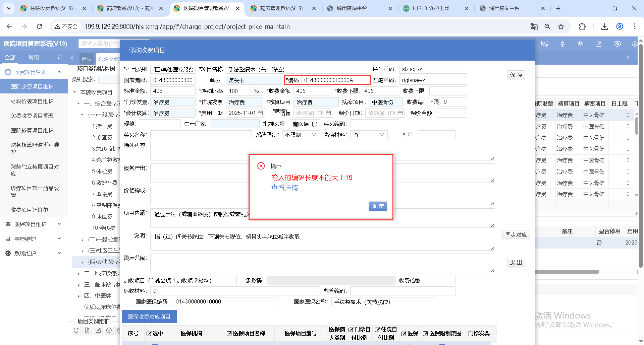Expand the 医保项目维护 sidebar section
Viewport: 644px width, 345px height.
tap(59, 224)
